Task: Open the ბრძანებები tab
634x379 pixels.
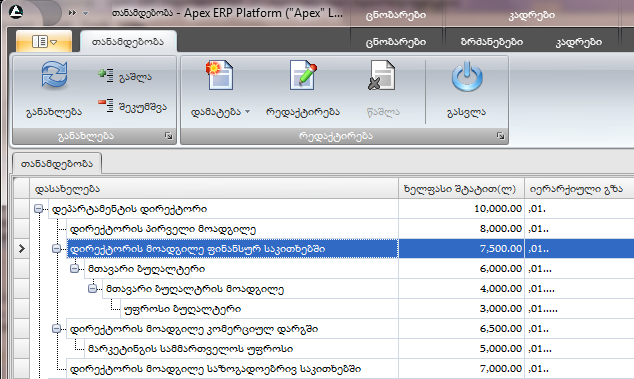Action: click(492, 42)
